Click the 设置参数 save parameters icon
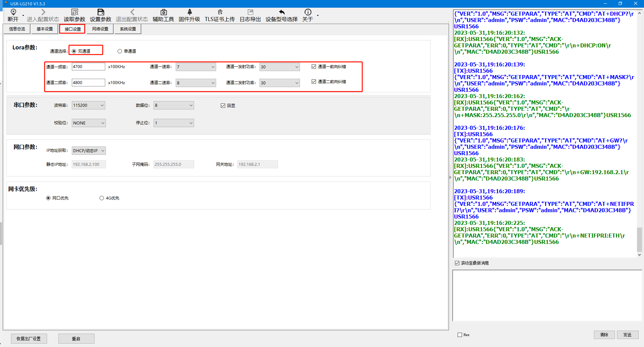This screenshot has width=644, height=347. coord(101,12)
